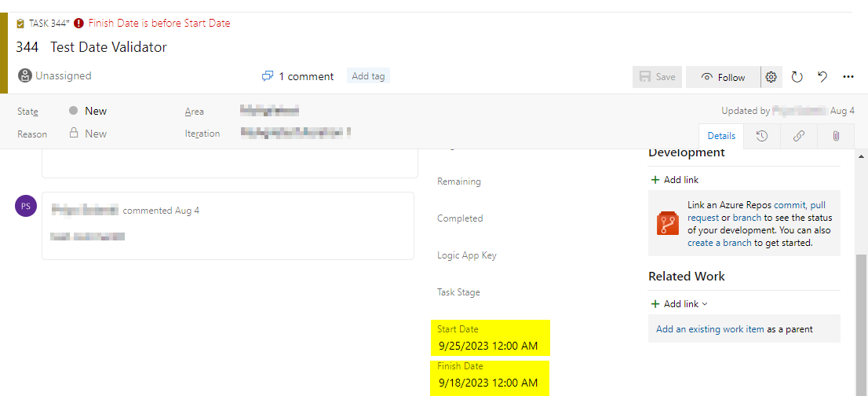Click Add link under Development

[x=674, y=180]
